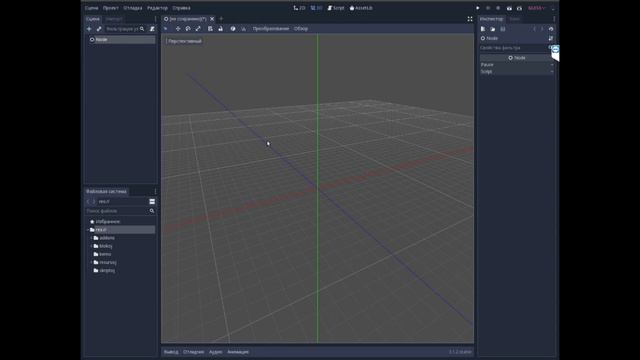The height and width of the screenshot is (360, 640).
Task: Select the Узел tab beside Инспектор
Action: (514, 19)
